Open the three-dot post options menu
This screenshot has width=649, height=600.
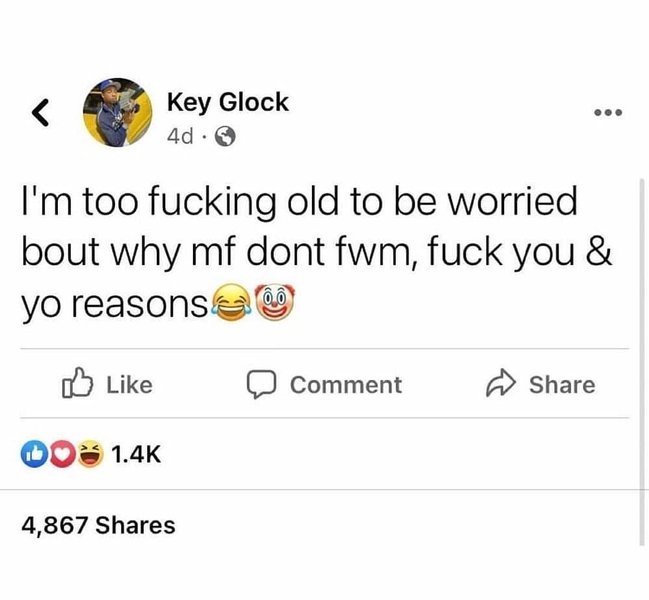[608, 112]
